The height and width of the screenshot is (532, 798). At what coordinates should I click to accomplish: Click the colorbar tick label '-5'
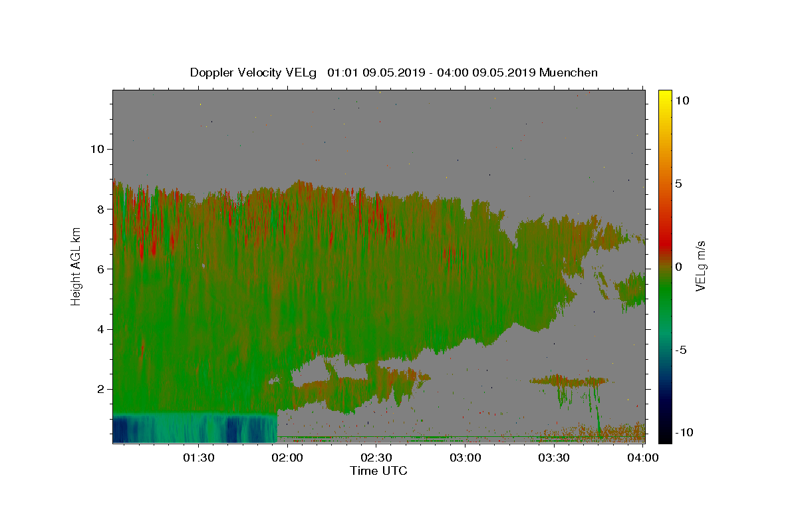(x=681, y=350)
